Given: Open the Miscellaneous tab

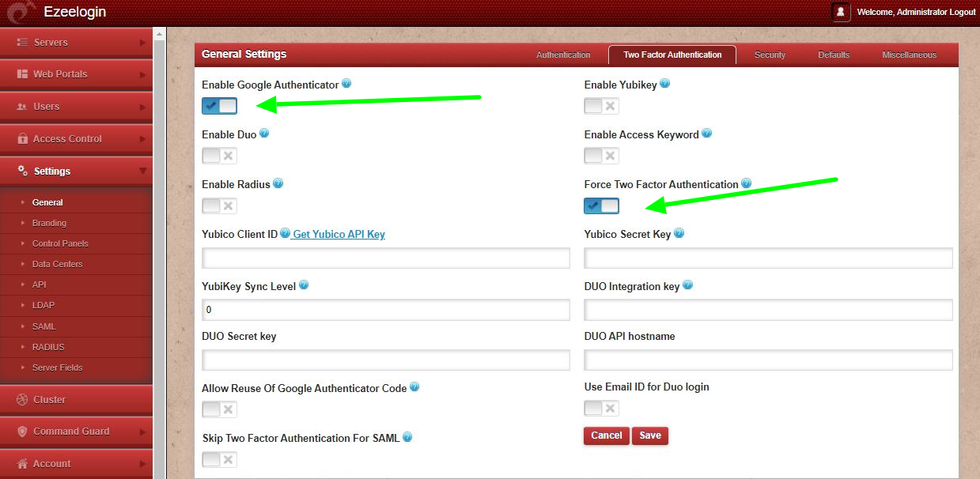Looking at the screenshot, I should point(910,55).
